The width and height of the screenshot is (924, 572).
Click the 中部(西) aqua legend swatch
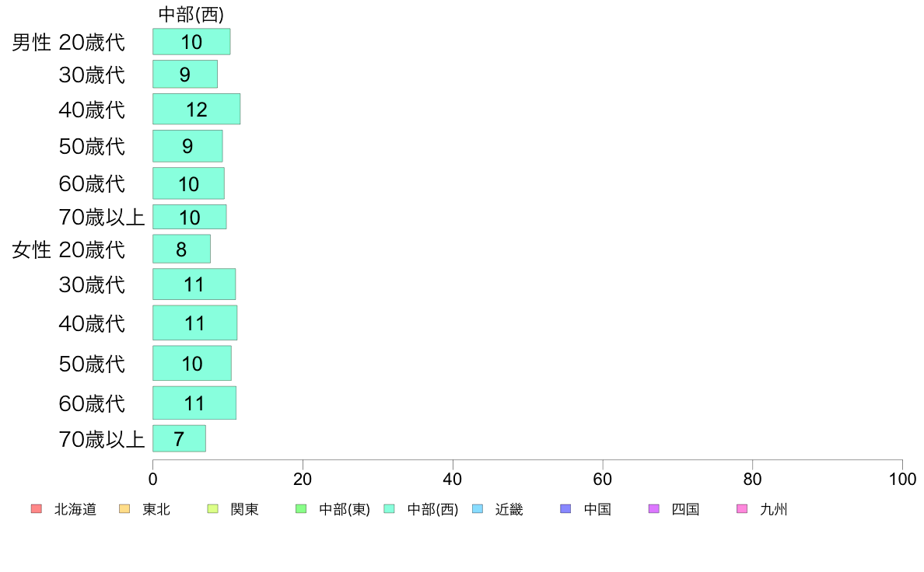click(389, 508)
